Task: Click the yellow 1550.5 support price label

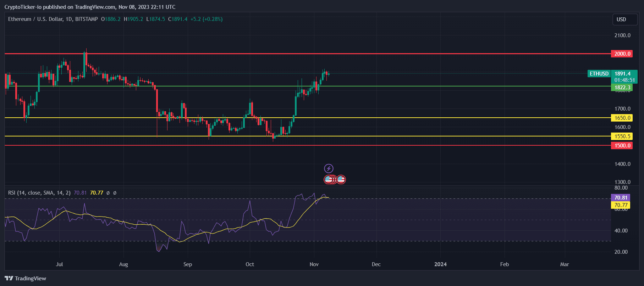Action: pos(622,136)
